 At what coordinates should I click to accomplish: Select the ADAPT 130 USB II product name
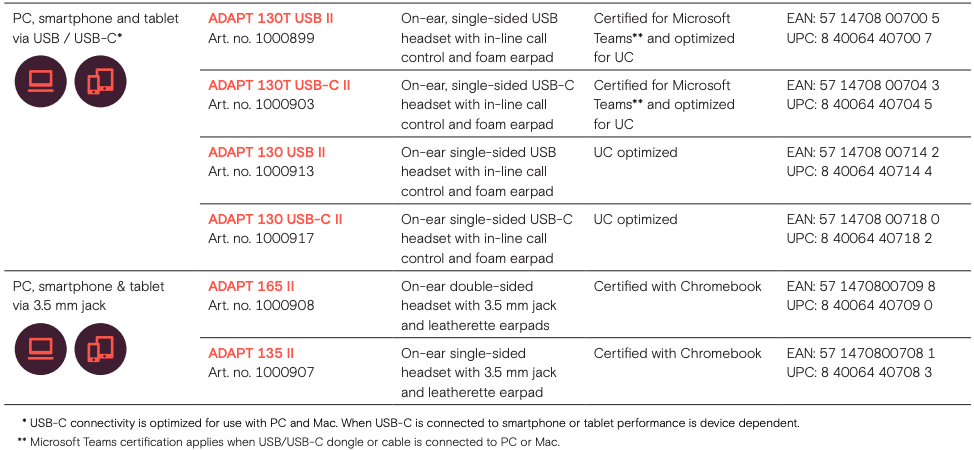coord(267,152)
